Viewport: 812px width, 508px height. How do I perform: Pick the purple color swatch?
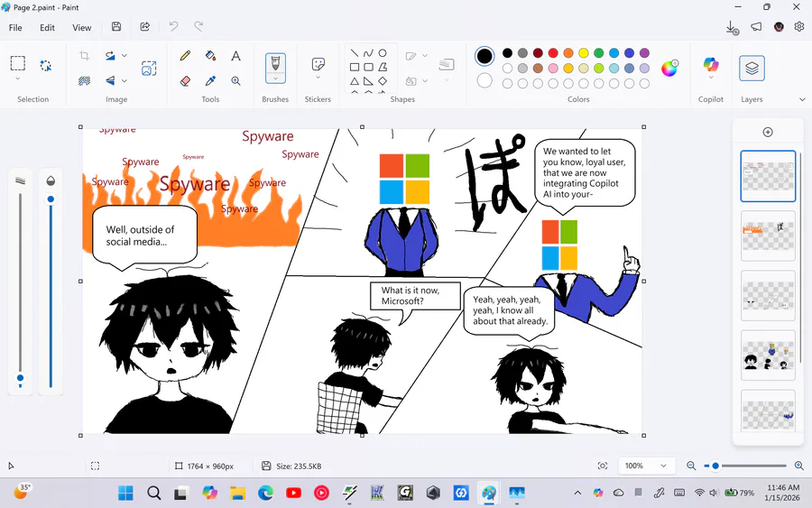(x=644, y=53)
